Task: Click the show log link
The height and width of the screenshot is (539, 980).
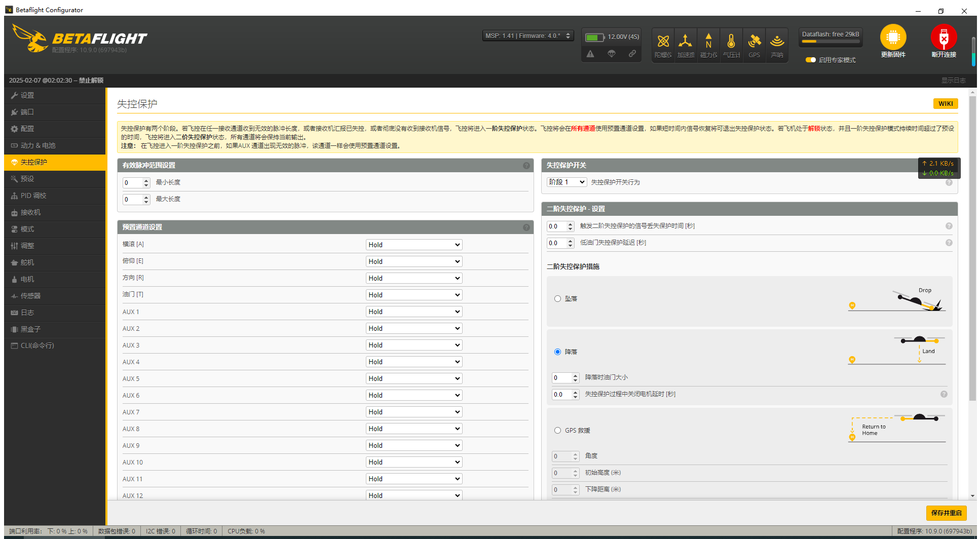Action: click(x=954, y=81)
